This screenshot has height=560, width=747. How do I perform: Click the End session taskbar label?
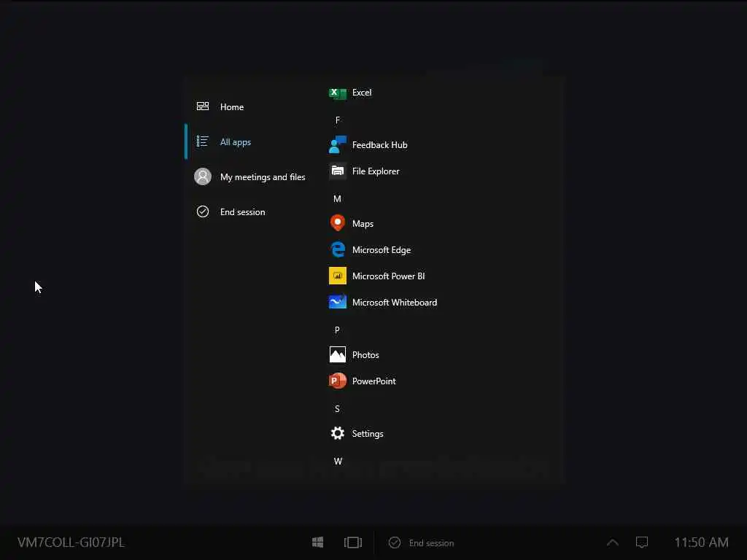point(431,542)
